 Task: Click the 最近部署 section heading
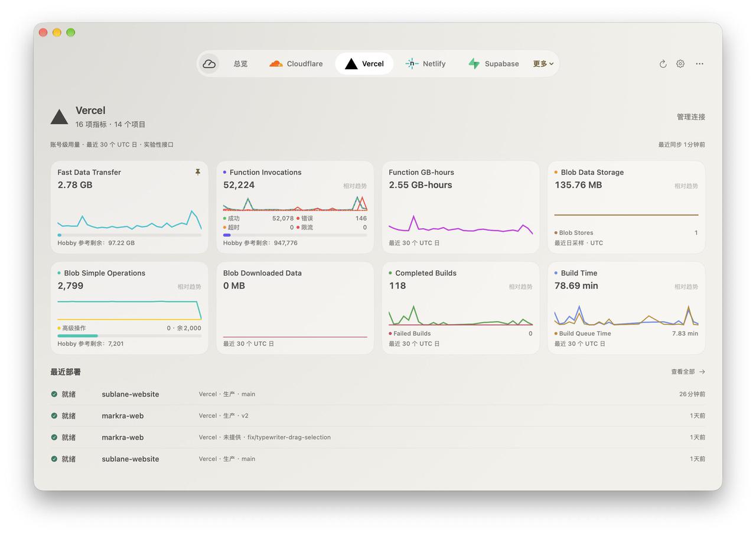(66, 372)
